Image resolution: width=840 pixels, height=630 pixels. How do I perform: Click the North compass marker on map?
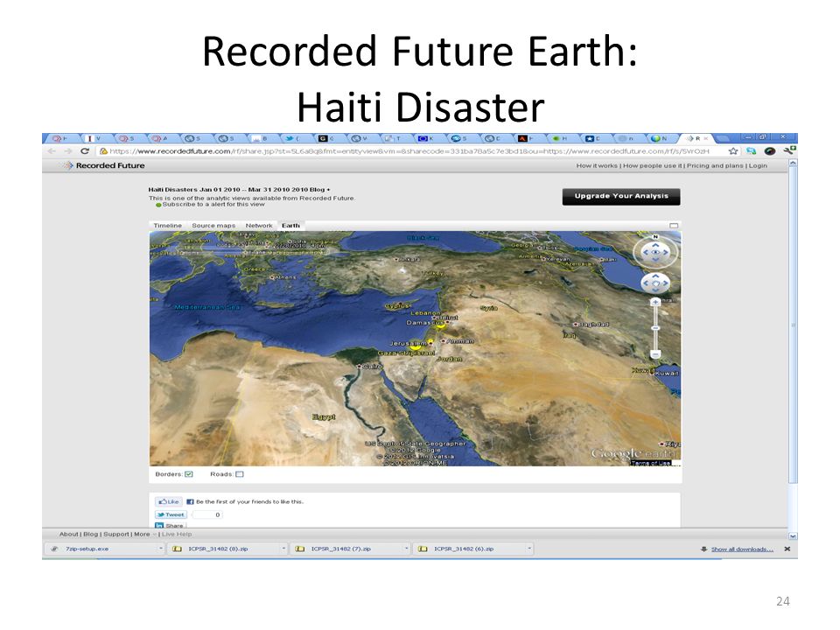click(655, 237)
